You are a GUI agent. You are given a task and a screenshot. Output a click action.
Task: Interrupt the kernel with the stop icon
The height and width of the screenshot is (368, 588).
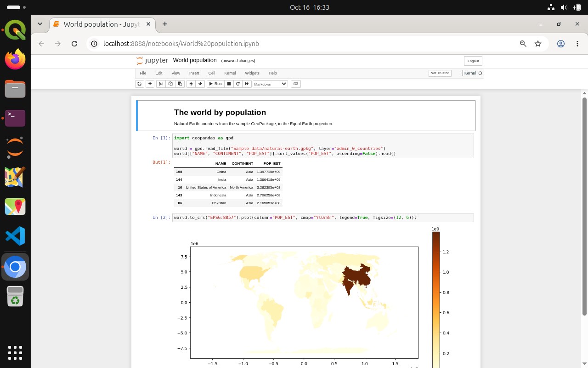coord(229,84)
